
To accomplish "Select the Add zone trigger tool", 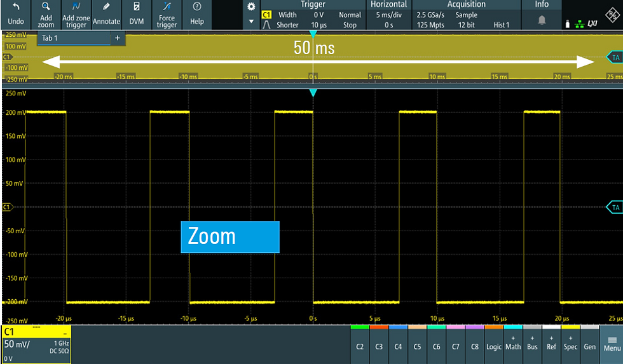I will click(x=76, y=15).
